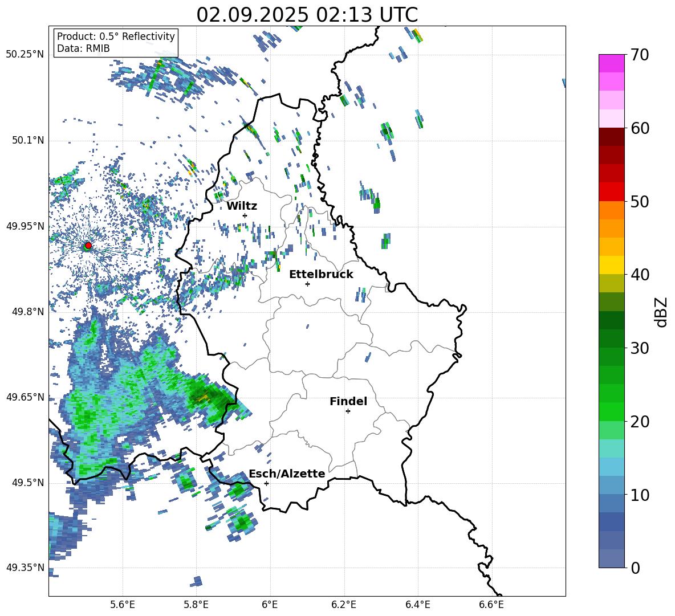Screen dimensions: 675x616
Task: Pick the bright green swatch just above 20
Action: [611, 411]
